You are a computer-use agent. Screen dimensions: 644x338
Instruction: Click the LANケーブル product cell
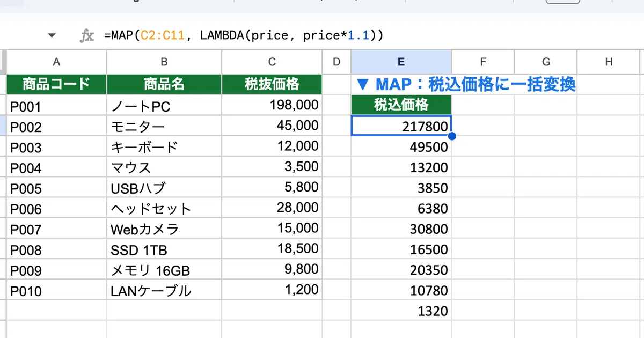[x=164, y=290]
